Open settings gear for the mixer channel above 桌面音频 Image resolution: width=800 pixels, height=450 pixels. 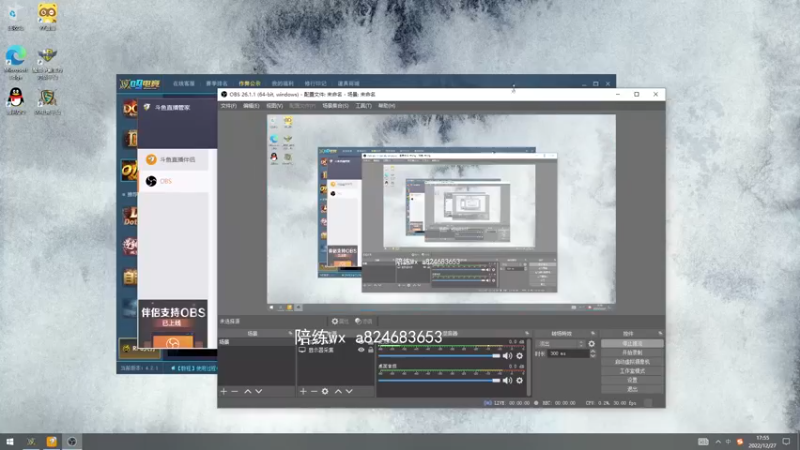(x=519, y=356)
